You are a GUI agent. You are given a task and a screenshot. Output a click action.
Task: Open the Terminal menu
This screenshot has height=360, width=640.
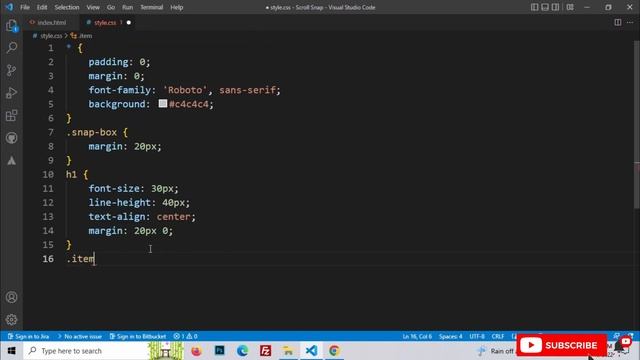coord(151,7)
